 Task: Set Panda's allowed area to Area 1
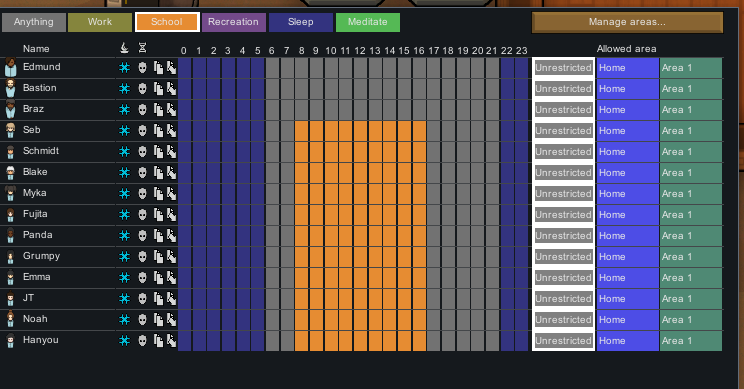pyautogui.click(x=691, y=236)
